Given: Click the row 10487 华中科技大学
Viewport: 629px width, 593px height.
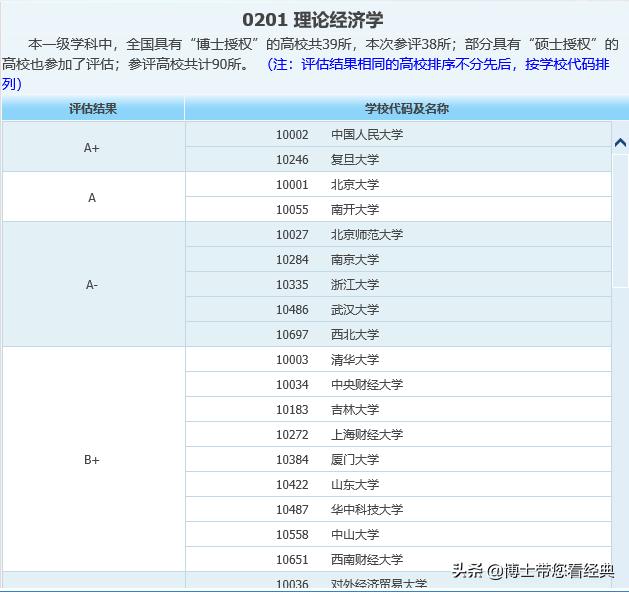Looking at the screenshot, I should (398, 509).
